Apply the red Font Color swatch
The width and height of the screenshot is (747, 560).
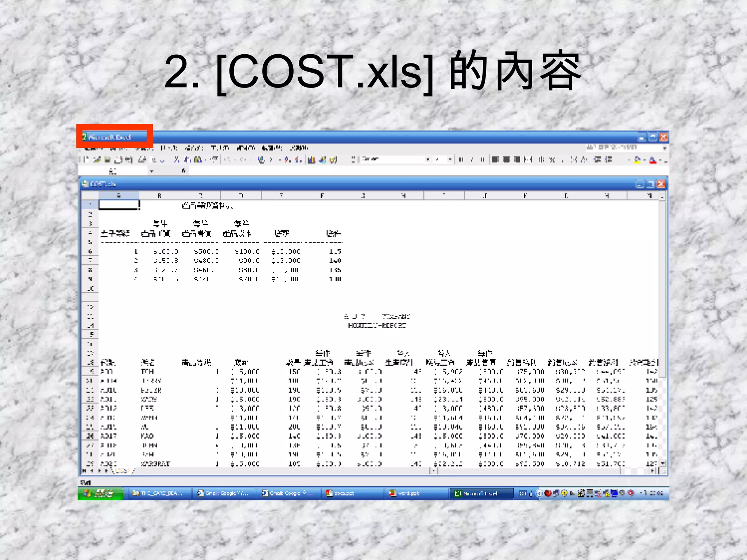click(653, 160)
